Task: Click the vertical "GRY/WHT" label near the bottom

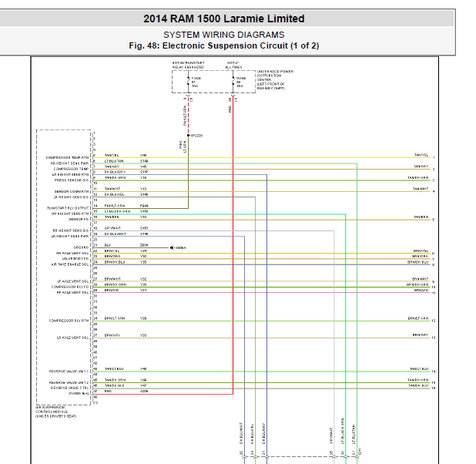Action: pos(331,436)
